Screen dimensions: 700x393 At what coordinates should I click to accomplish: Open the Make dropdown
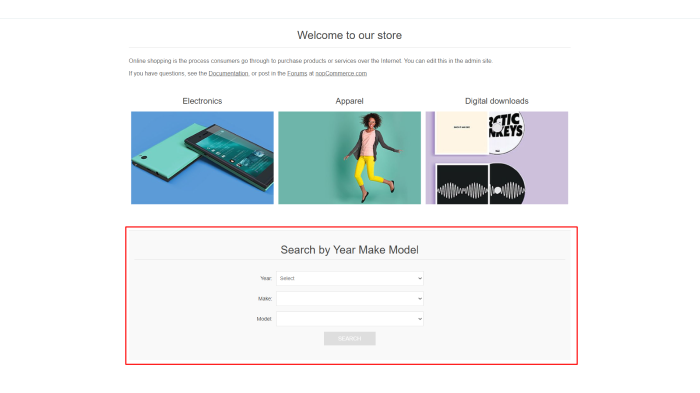coord(350,299)
